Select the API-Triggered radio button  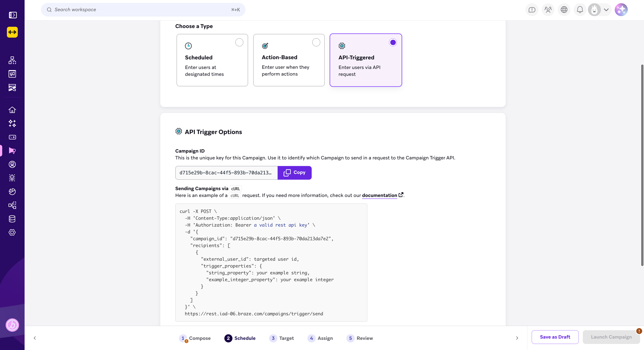tap(393, 42)
